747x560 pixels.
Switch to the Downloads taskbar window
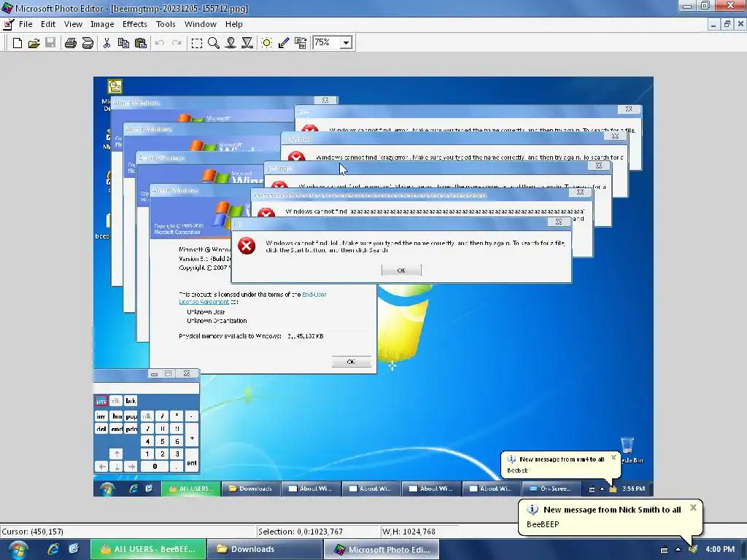point(264,550)
